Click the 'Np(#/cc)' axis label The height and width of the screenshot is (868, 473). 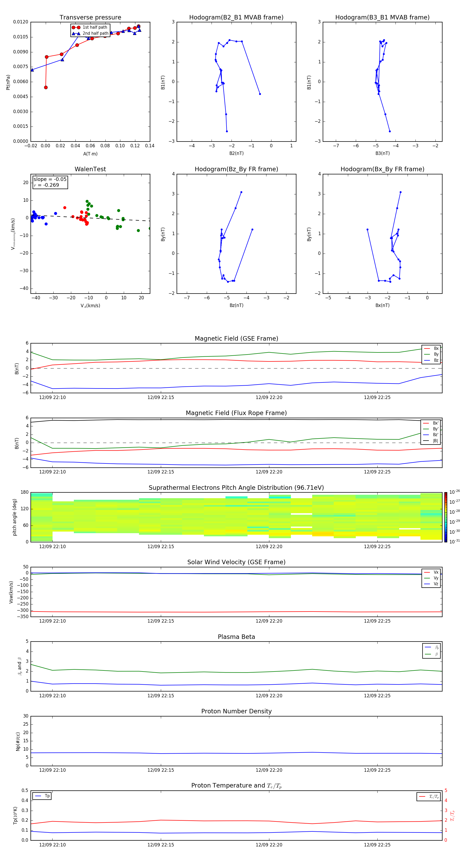coord(18,741)
